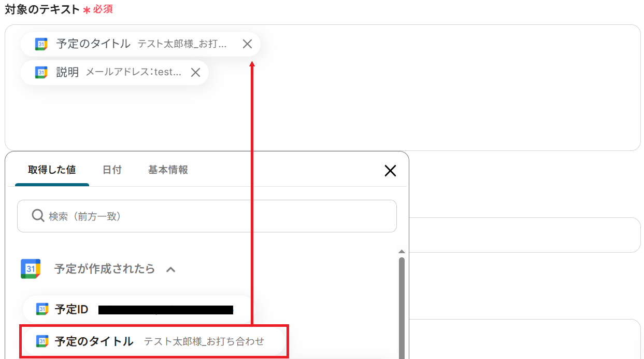Remove the 説明 chip with its X

[195, 73]
